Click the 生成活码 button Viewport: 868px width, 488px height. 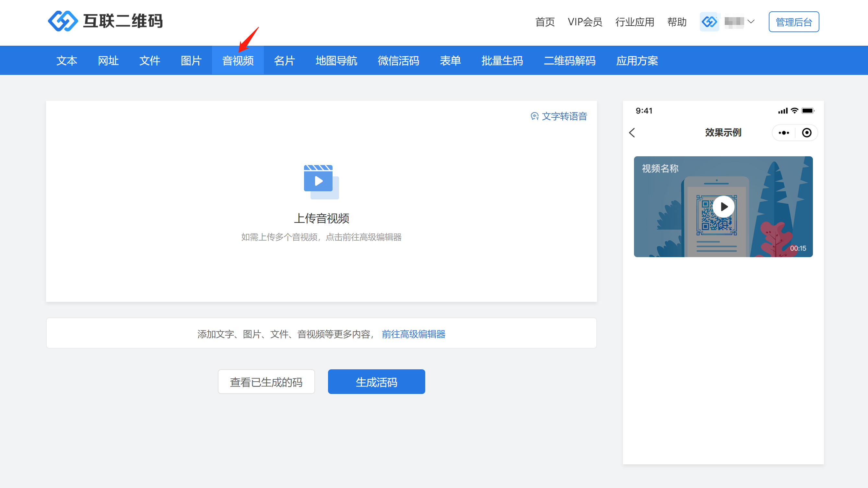pyautogui.click(x=376, y=382)
